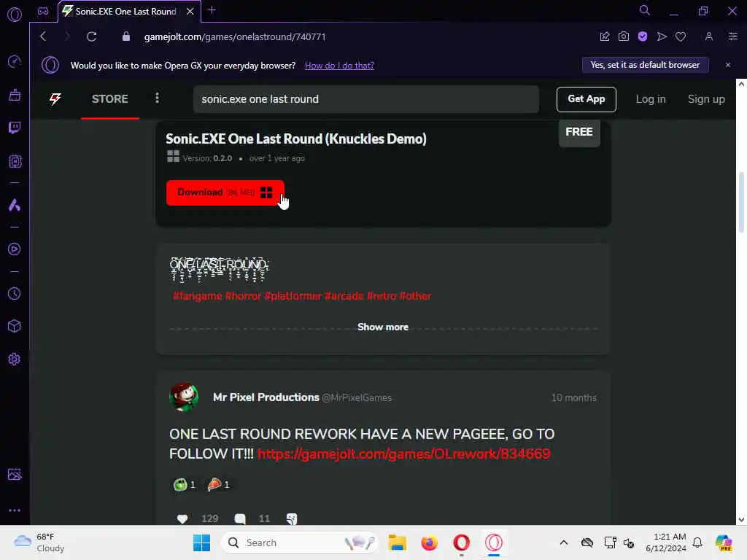Reload the Game Jolt page

[91, 36]
